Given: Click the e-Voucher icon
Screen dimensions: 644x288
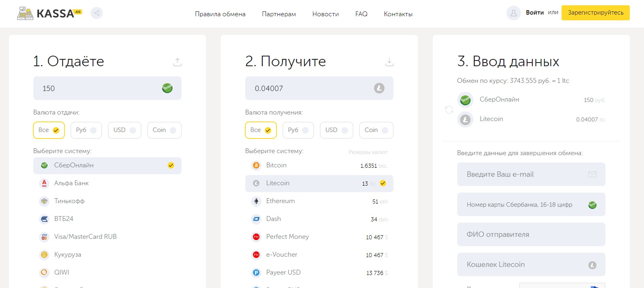Looking at the screenshot, I should (256, 255).
